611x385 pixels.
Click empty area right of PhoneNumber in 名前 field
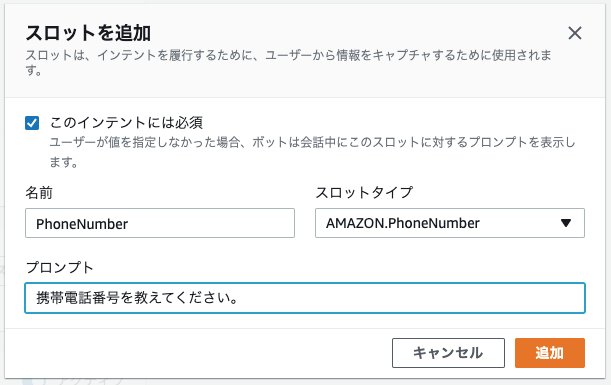pyautogui.click(x=210, y=223)
